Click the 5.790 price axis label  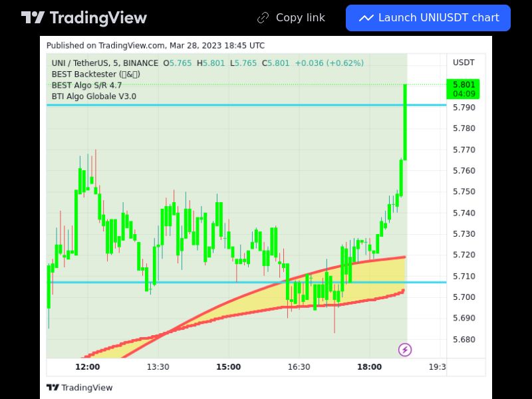(464, 108)
